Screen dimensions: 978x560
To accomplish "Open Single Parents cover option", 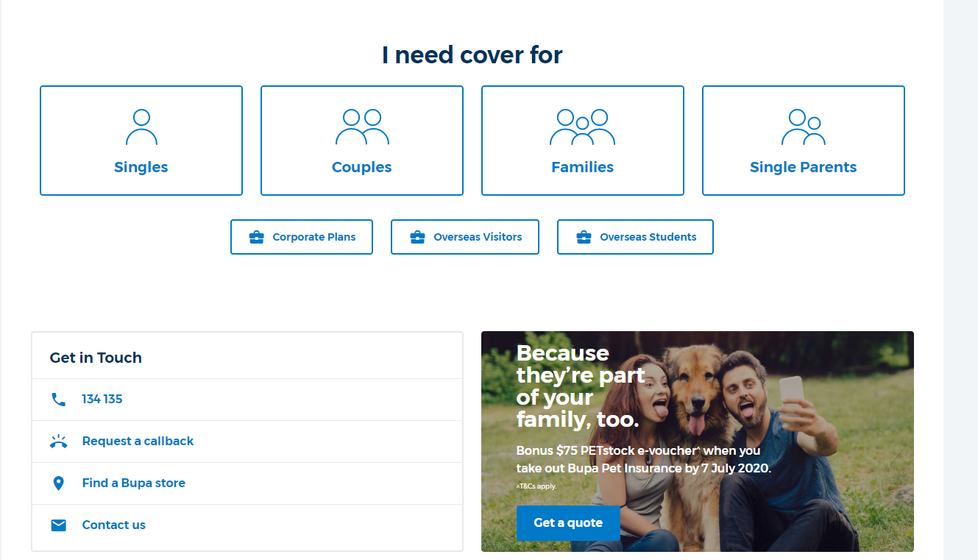I will (x=804, y=141).
